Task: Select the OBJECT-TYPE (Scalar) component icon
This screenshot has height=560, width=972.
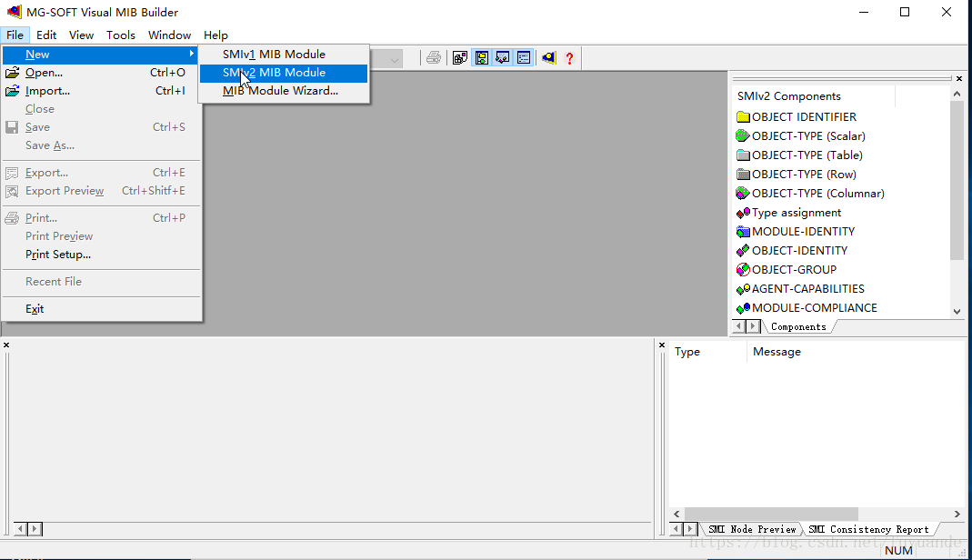Action: [743, 135]
